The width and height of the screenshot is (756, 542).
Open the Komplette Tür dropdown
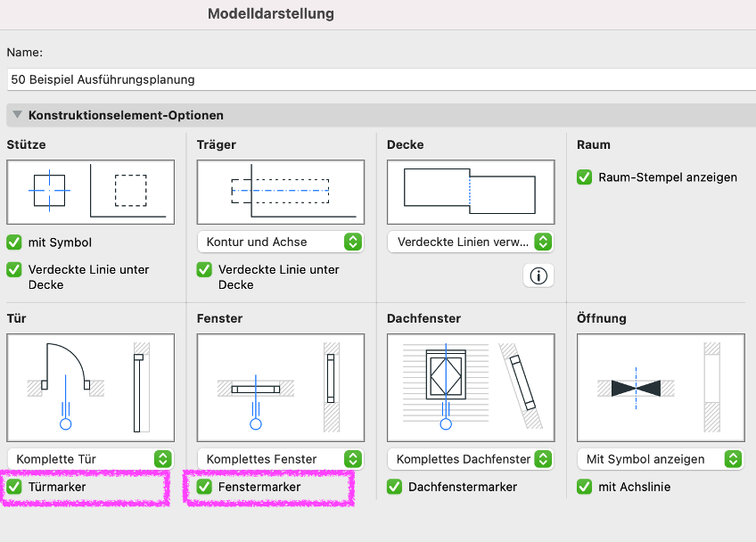pyautogui.click(x=90, y=459)
